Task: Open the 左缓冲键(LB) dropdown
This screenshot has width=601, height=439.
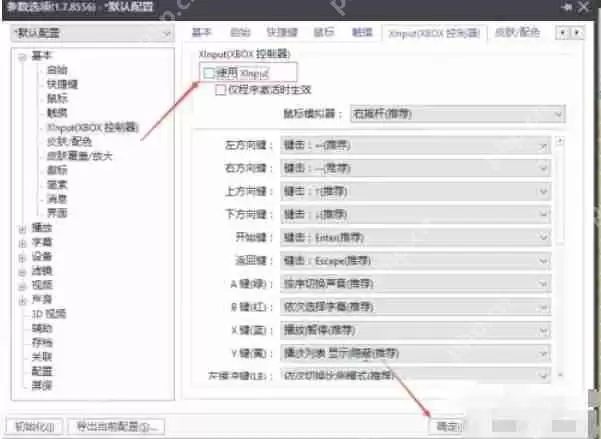Action: 415,375
